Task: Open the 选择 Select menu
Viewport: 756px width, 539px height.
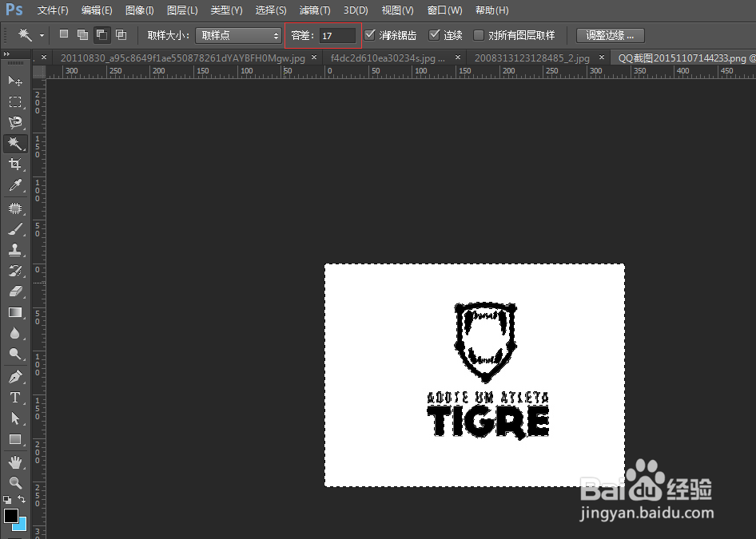Action: (x=270, y=10)
